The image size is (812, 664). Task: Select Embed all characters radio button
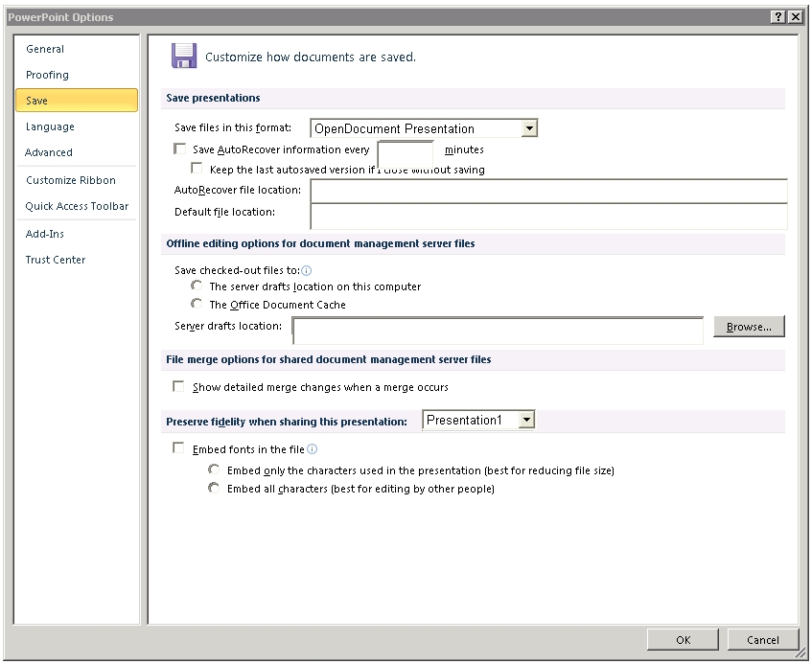214,488
